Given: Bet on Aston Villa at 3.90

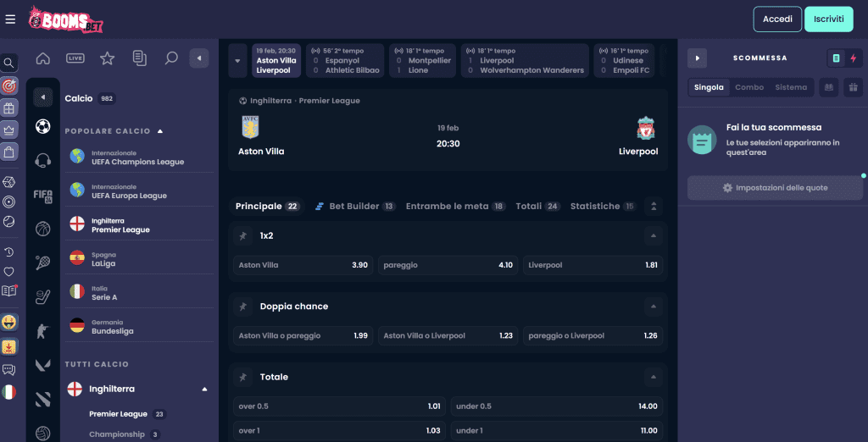Looking at the screenshot, I should point(303,266).
